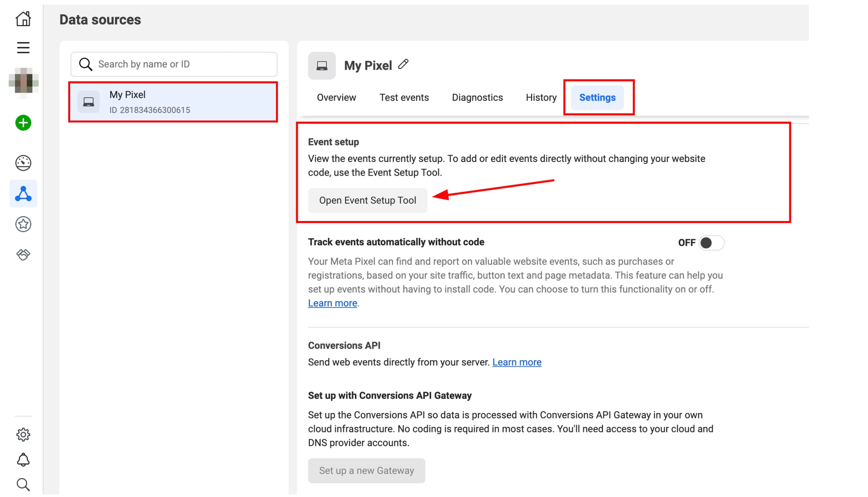Edit the pixel name with the pencil icon
The image size is (868, 497).
click(404, 64)
